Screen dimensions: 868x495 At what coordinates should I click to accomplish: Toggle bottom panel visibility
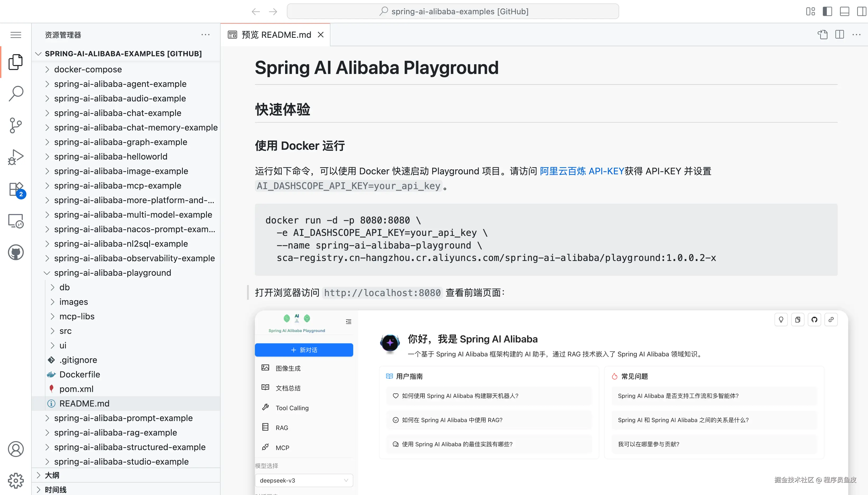[844, 12]
